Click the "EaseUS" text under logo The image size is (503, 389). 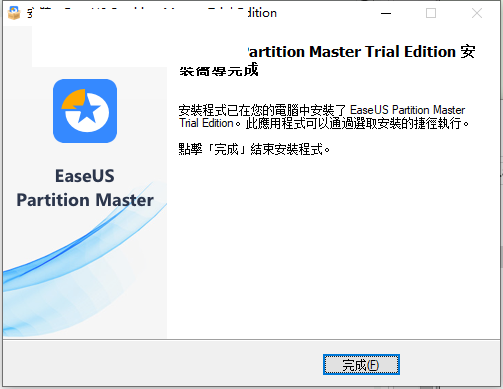pyautogui.click(x=85, y=176)
